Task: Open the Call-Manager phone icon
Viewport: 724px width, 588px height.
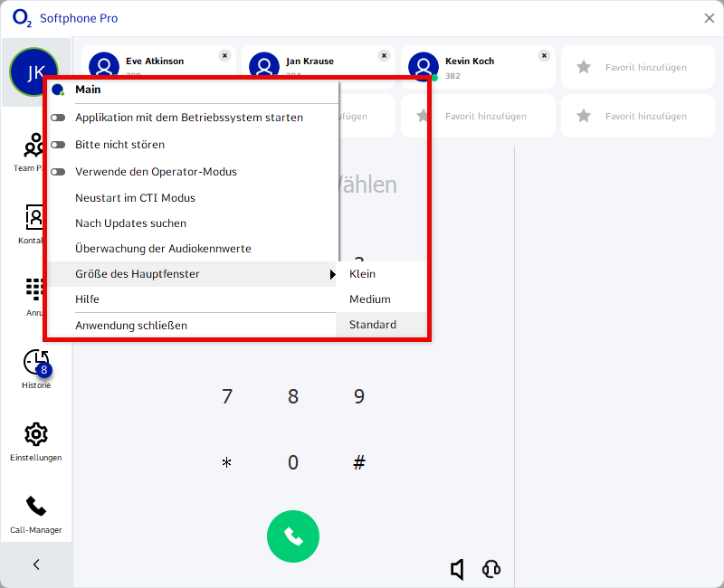Action: pyautogui.click(x=36, y=507)
